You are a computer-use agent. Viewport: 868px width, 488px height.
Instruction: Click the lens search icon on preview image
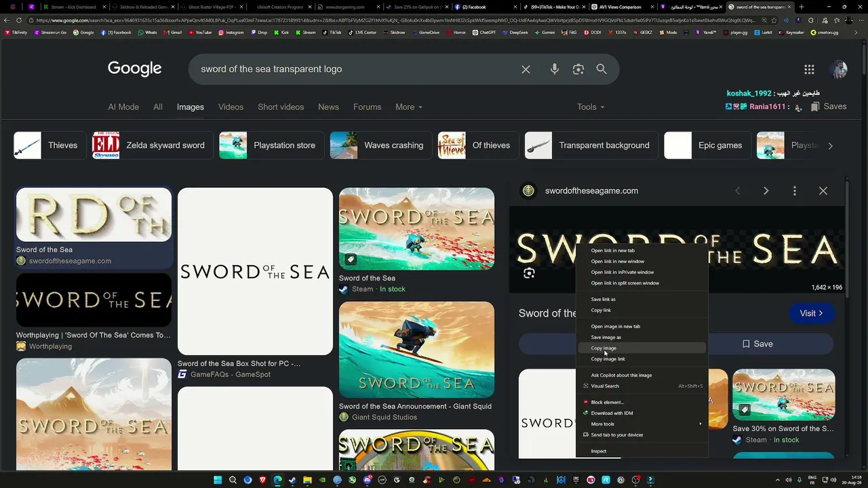(x=529, y=273)
